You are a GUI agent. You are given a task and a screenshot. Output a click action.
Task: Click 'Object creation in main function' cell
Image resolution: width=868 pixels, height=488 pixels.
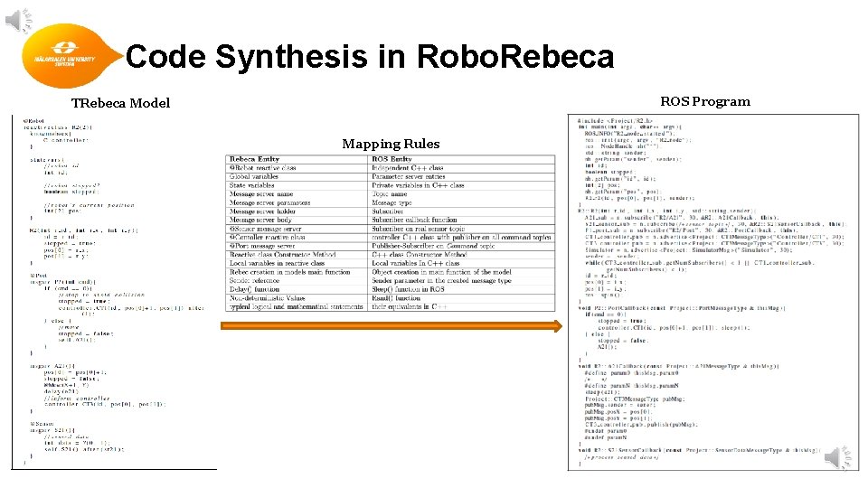[x=462, y=272]
